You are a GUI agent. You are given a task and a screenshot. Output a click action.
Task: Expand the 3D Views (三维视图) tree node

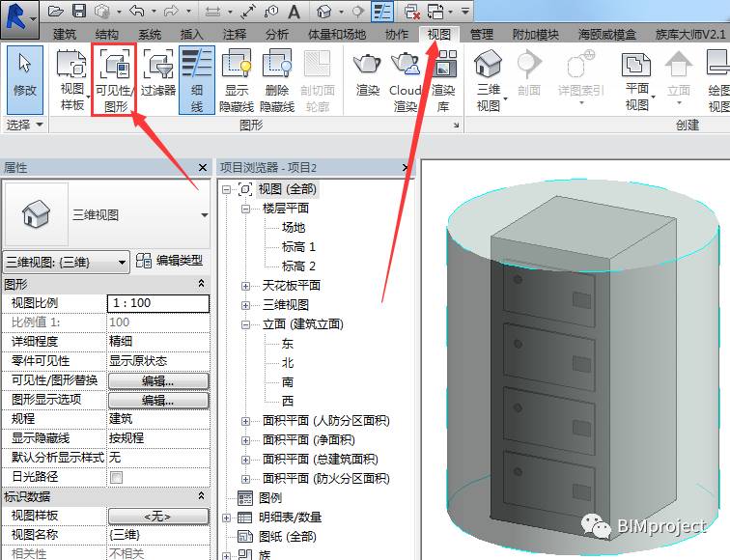(x=245, y=305)
